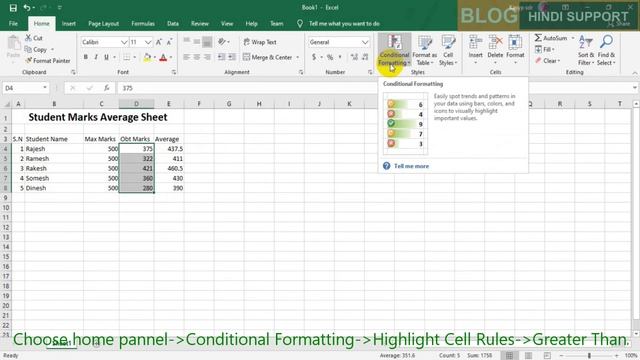Open the borders dropdown
This screenshot has height=360, width=640.
[x=135, y=57]
